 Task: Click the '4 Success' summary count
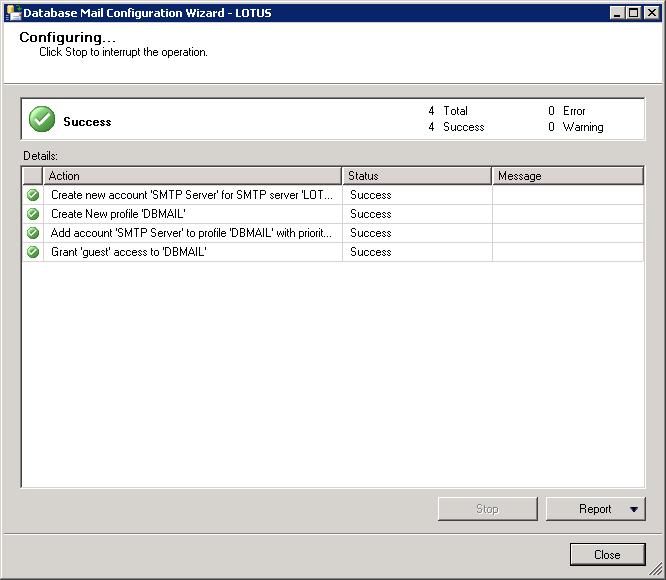[x=456, y=127]
